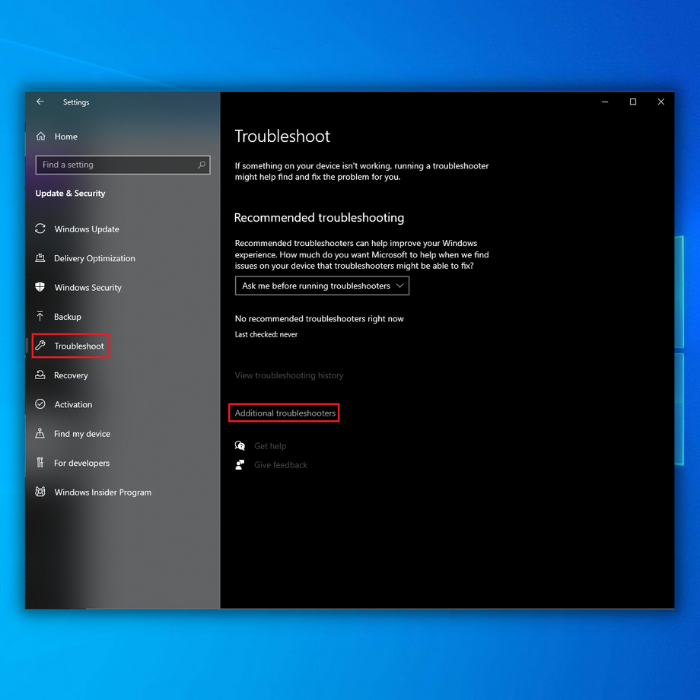Image resolution: width=700 pixels, height=700 pixels.
Task: Open For developers settings
Action: click(x=82, y=463)
